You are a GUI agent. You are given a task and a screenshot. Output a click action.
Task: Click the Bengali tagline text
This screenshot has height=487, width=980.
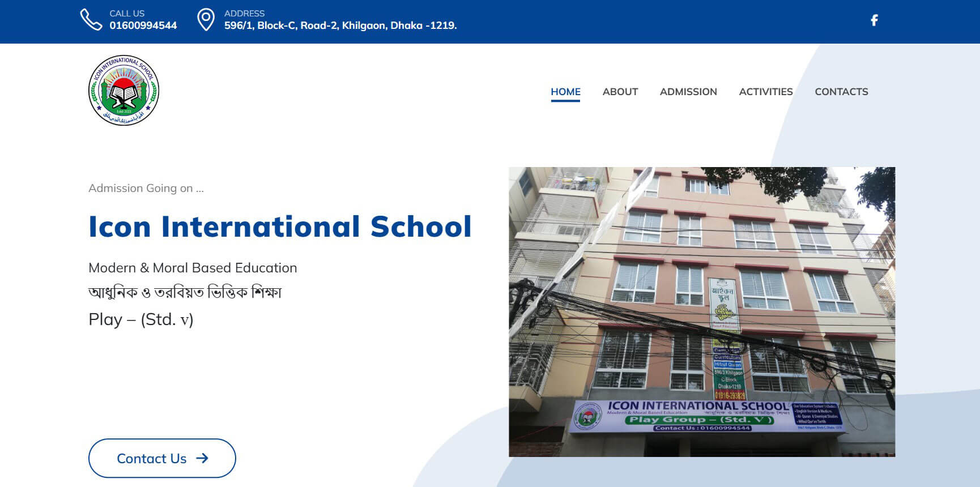[185, 293]
